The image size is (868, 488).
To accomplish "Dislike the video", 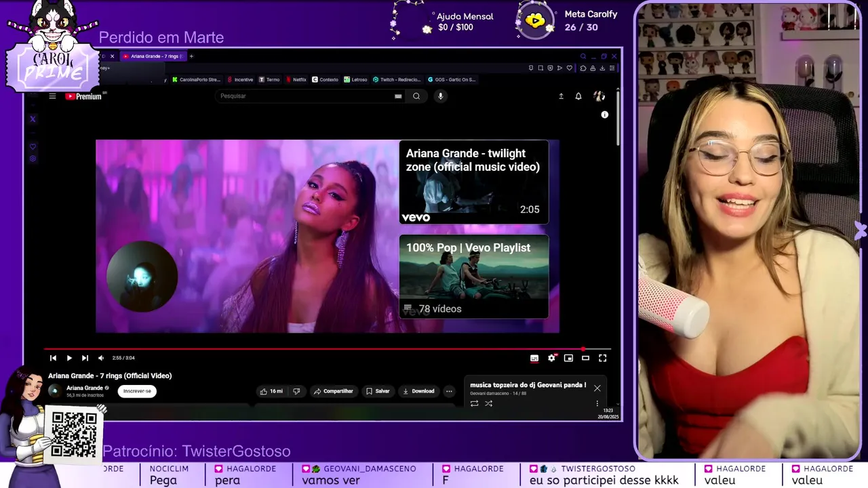I will click(296, 391).
